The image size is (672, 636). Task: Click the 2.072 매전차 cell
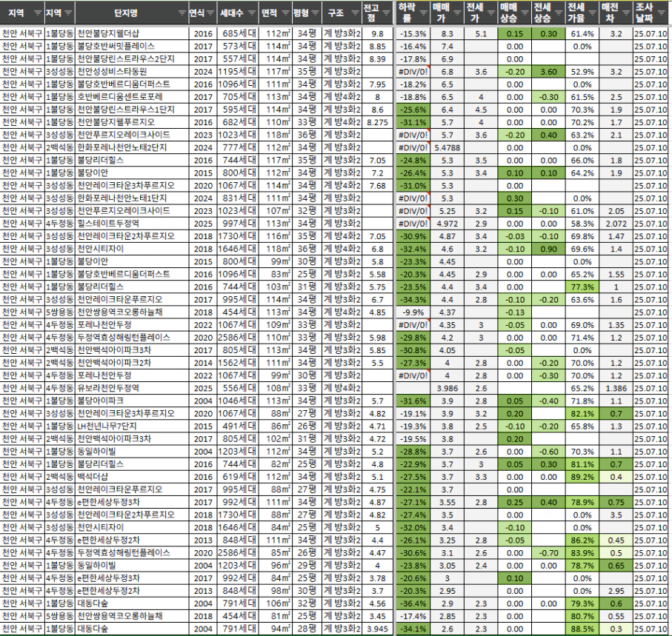coord(616,224)
